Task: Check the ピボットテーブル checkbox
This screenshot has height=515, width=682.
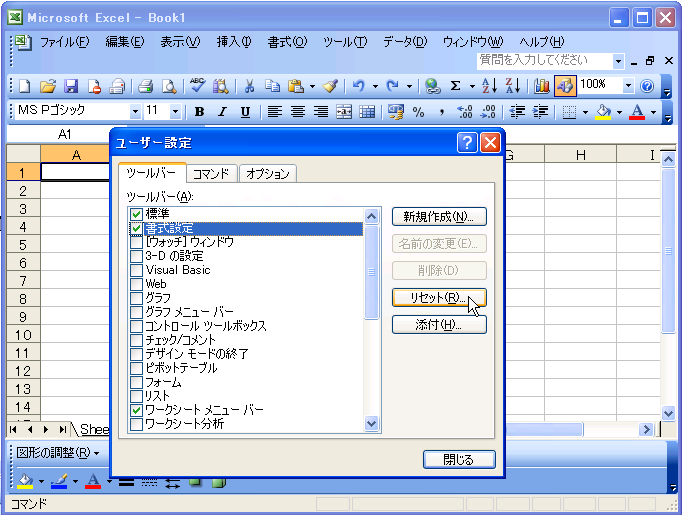Action: [137, 368]
